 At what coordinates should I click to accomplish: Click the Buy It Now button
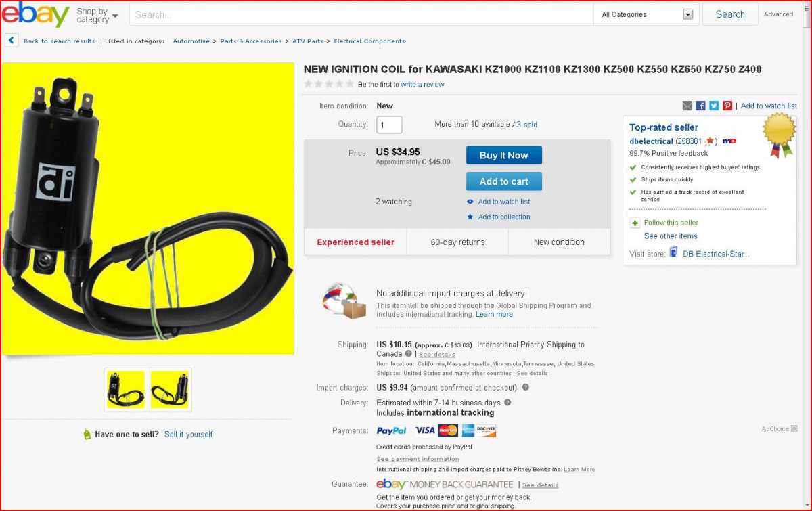click(x=504, y=155)
